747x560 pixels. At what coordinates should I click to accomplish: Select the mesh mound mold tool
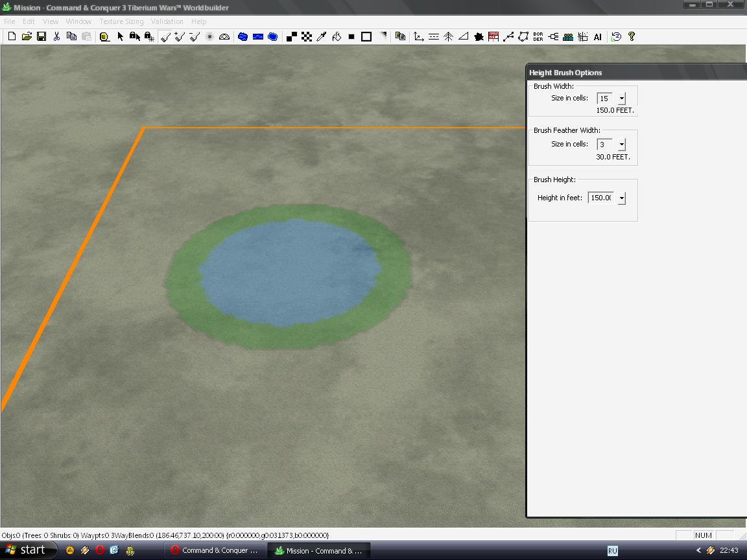tap(224, 37)
